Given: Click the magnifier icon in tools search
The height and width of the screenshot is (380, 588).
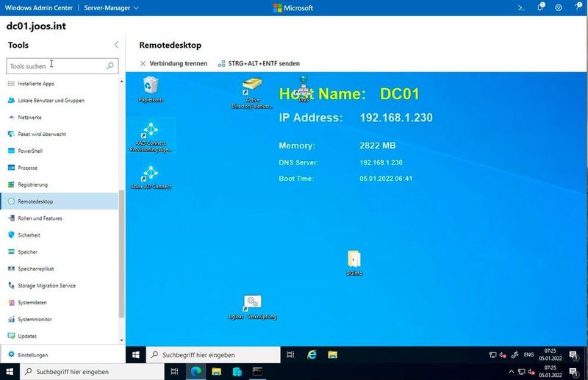Looking at the screenshot, I should coord(110,66).
